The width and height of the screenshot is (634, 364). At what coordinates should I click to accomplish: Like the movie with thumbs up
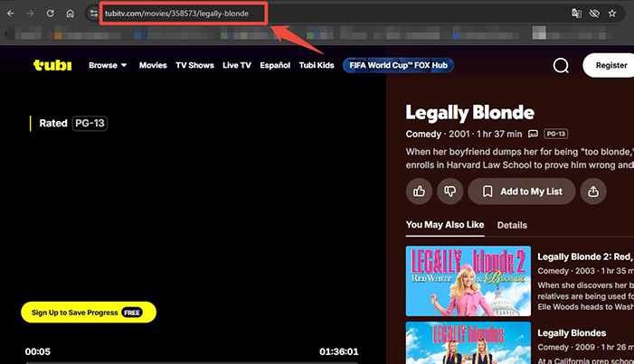(419, 191)
